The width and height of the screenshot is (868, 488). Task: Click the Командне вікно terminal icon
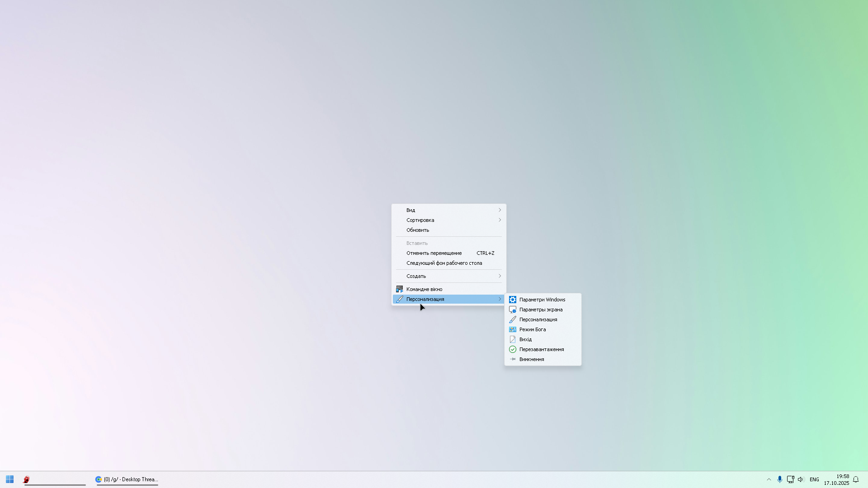point(399,289)
